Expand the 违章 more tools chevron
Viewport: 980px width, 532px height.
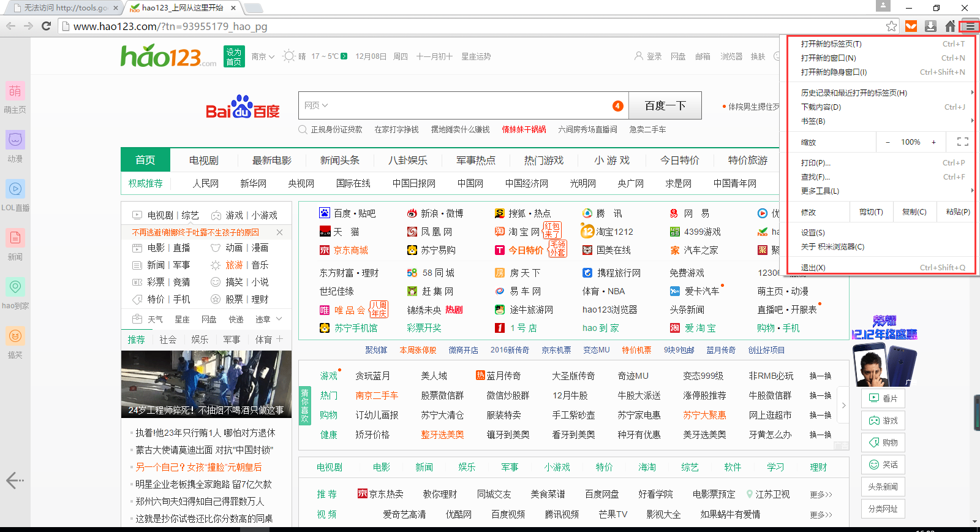[279, 319]
